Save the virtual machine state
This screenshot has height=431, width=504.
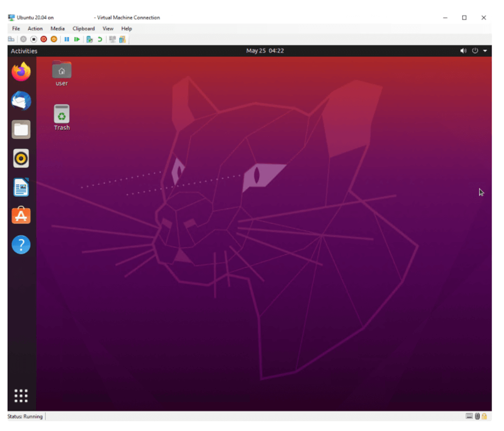point(54,39)
